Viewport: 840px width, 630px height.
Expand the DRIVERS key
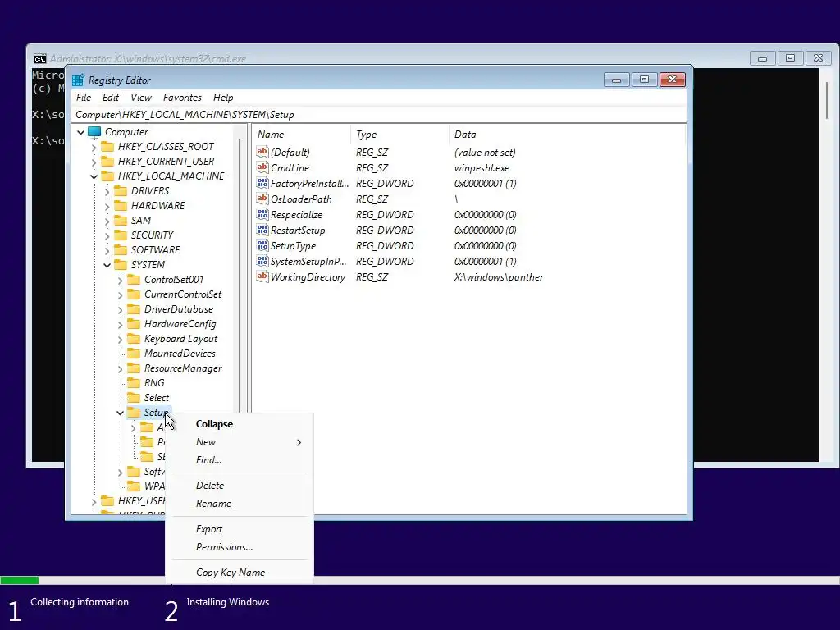107,191
